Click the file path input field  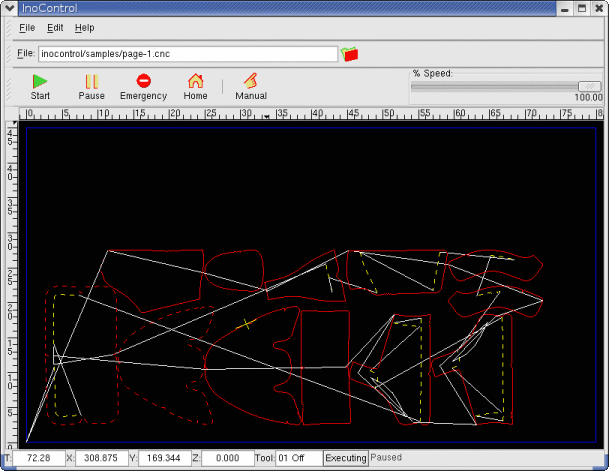188,54
